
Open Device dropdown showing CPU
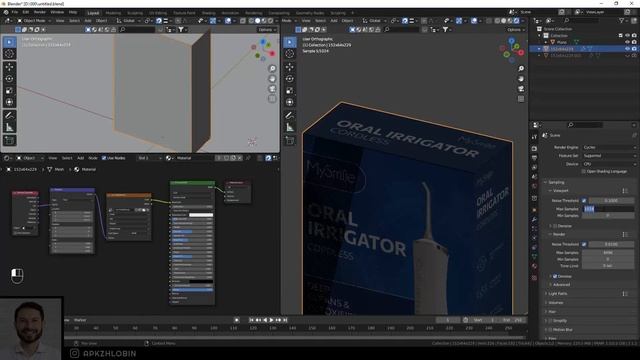(x=609, y=164)
